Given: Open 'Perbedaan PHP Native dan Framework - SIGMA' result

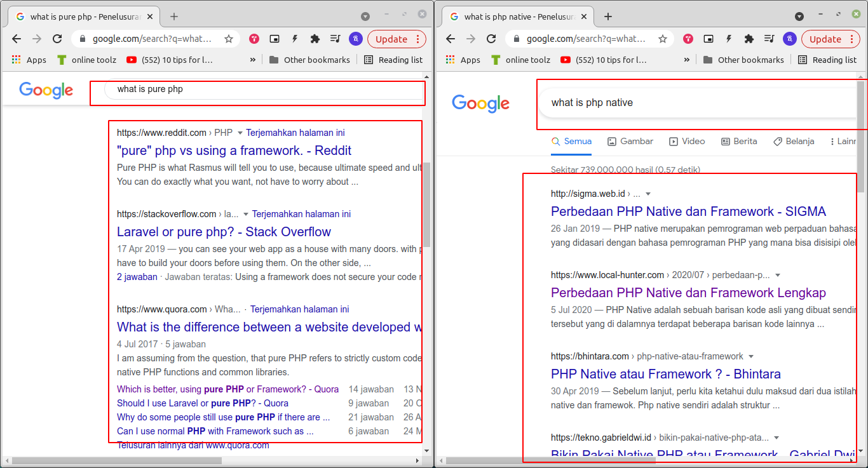Looking at the screenshot, I should [688, 211].
